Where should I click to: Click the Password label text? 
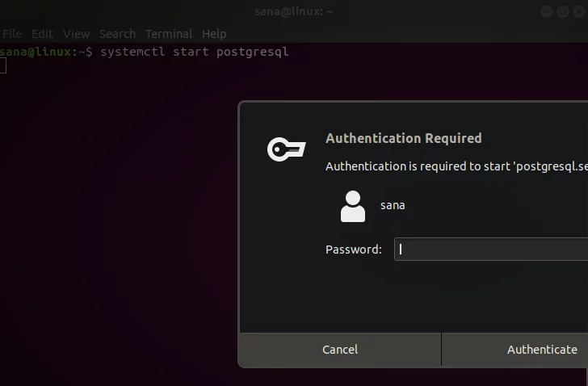coord(353,250)
